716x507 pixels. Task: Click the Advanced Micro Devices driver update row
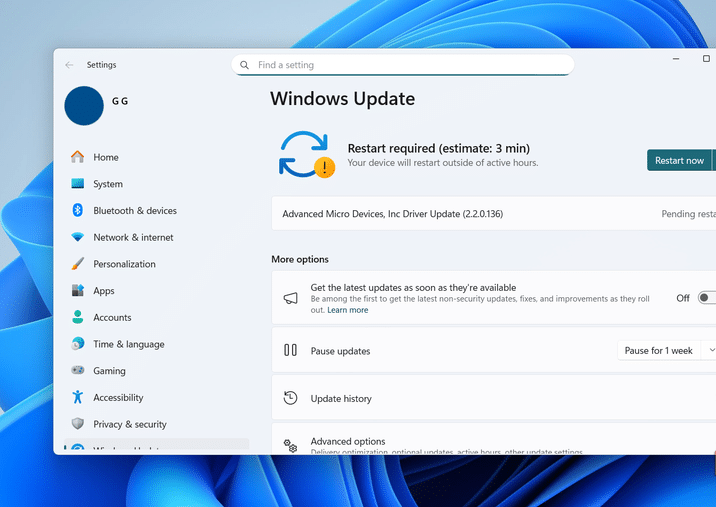point(494,213)
